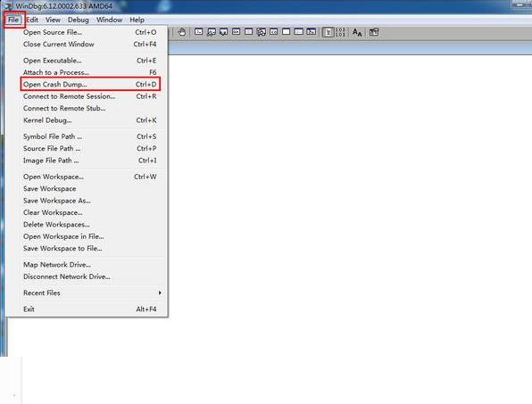Open the Call Stack window toolbar icon
The width and height of the screenshot is (532, 404).
(262, 32)
